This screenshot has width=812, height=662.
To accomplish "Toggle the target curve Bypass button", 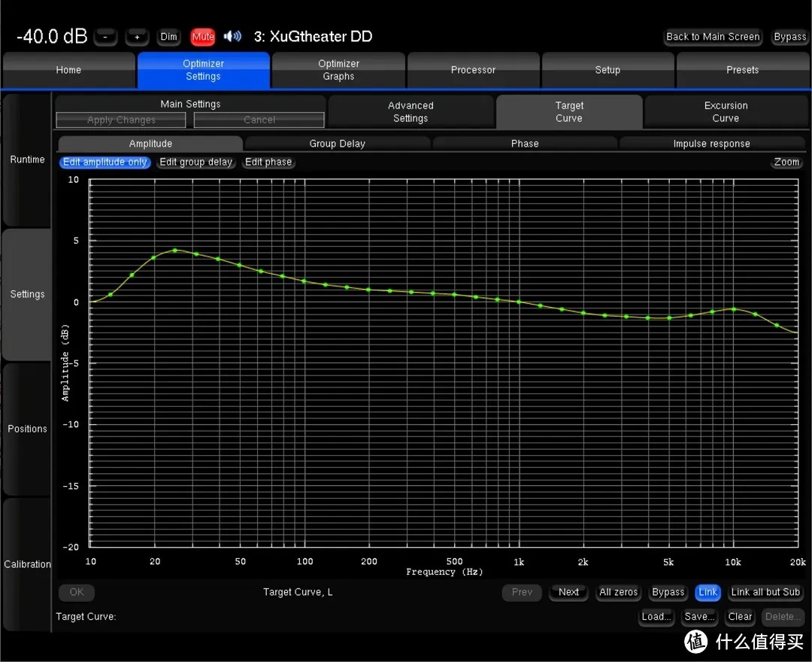I will 668,592.
